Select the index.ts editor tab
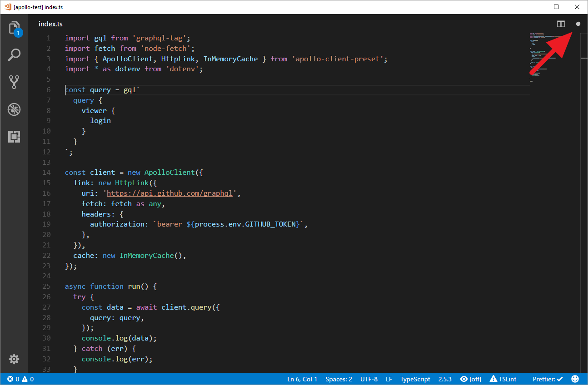588x385 pixels. (x=50, y=24)
